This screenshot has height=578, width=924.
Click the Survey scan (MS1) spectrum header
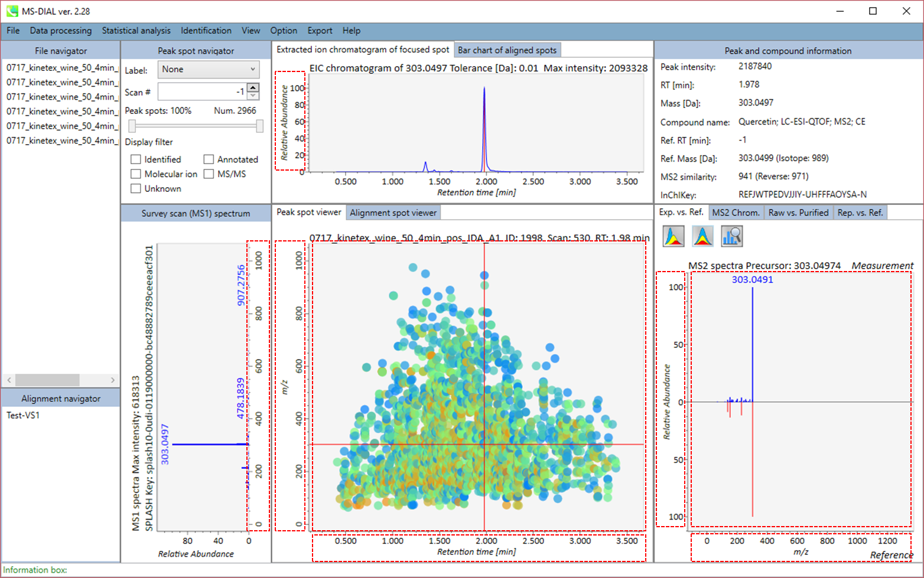[x=196, y=213]
